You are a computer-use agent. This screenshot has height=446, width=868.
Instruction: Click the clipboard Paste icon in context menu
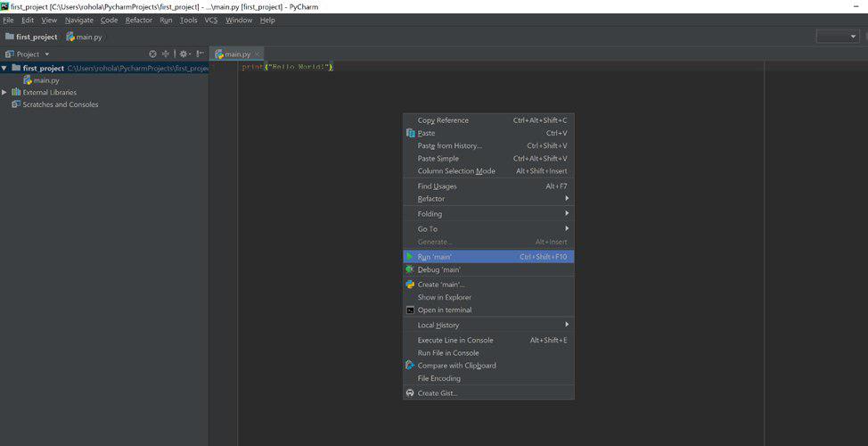410,133
